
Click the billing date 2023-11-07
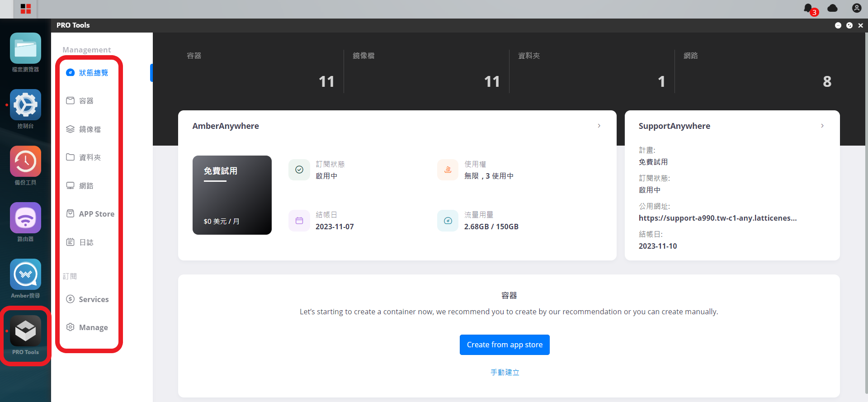[x=335, y=227]
